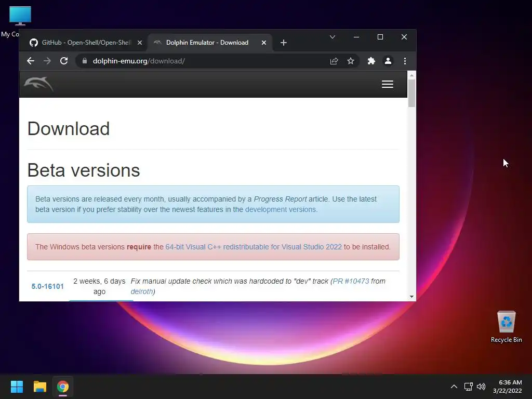Click the "Beta versions" heading
The width and height of the screenshot is (532, 399).
[x=84, y=170]
